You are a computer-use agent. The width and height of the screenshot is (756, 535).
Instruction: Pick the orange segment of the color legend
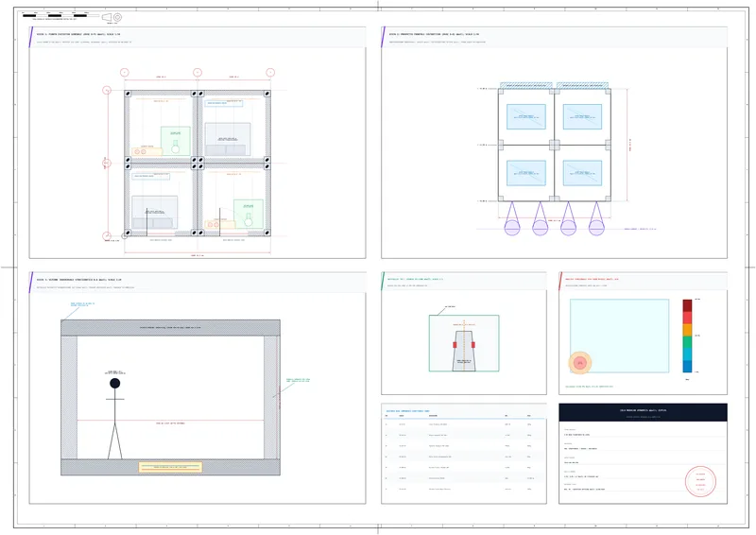687,330
